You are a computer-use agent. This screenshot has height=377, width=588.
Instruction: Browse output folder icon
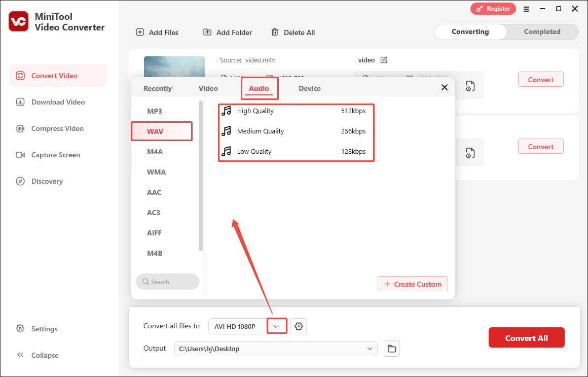tap(392, 349)
